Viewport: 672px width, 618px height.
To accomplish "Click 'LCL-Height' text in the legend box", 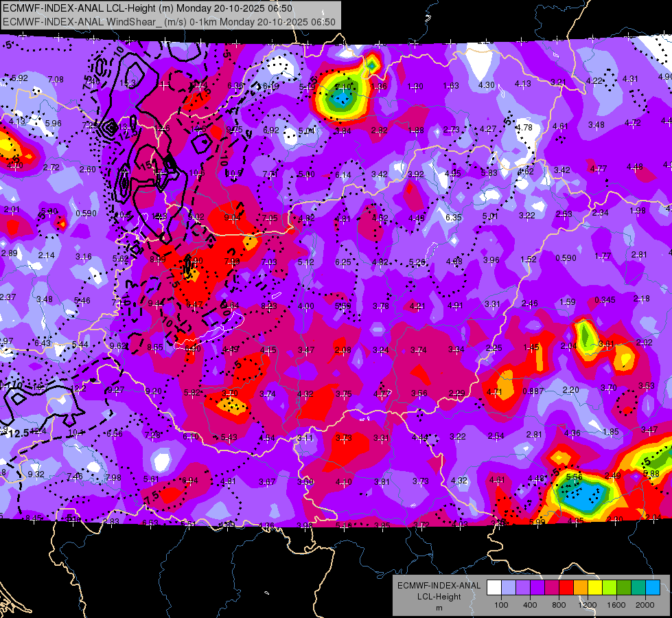I will [439, 597].
